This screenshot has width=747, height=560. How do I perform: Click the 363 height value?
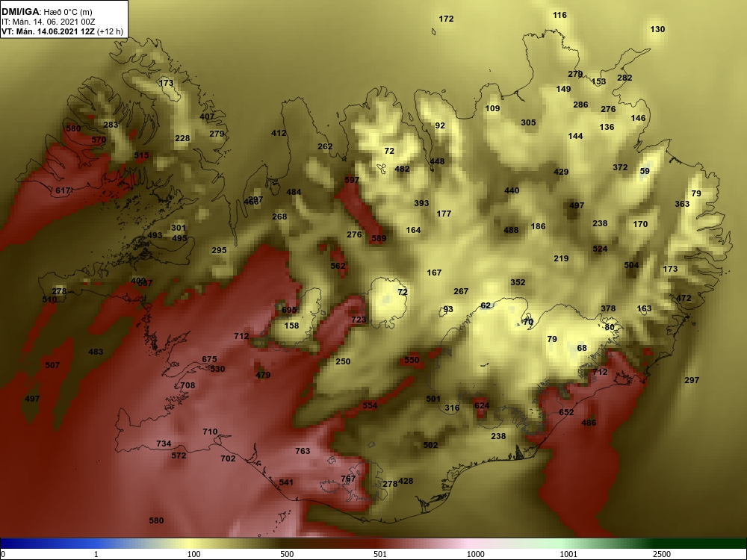(x=682, y=205)
